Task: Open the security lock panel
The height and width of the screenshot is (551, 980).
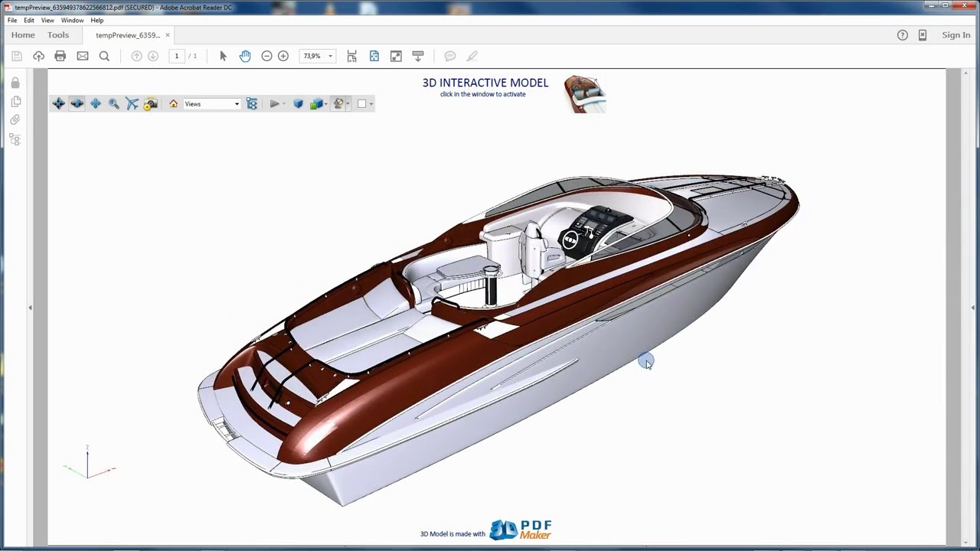Action: tap(15, 83)
